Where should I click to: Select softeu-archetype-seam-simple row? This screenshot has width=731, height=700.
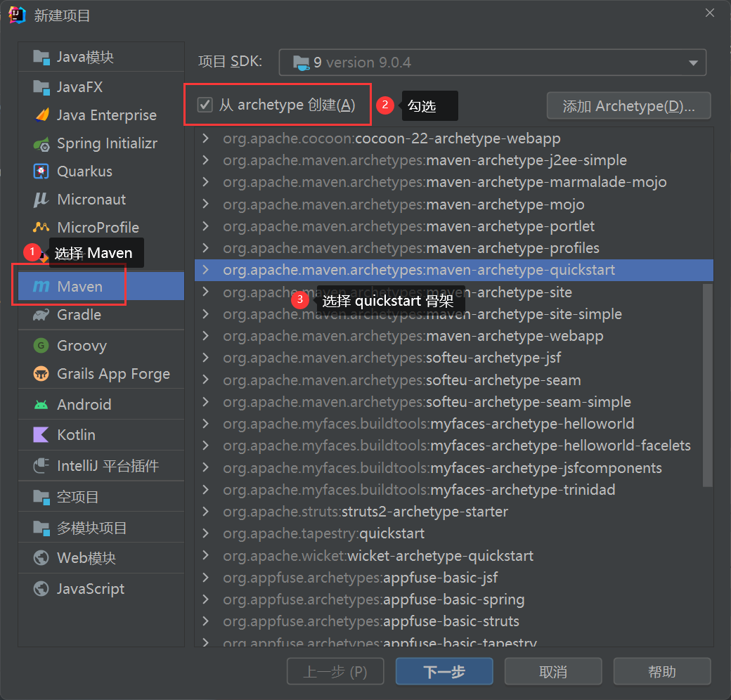(453, 402)
